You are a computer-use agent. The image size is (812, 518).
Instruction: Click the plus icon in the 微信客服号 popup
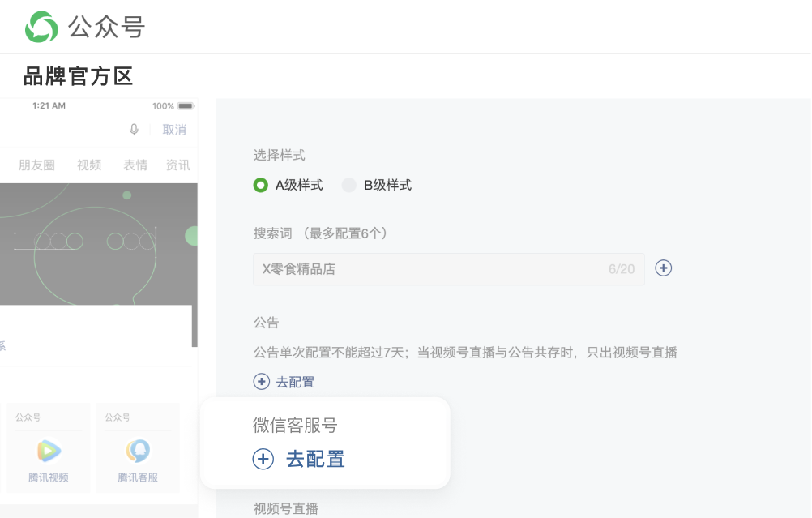(262, 459)
